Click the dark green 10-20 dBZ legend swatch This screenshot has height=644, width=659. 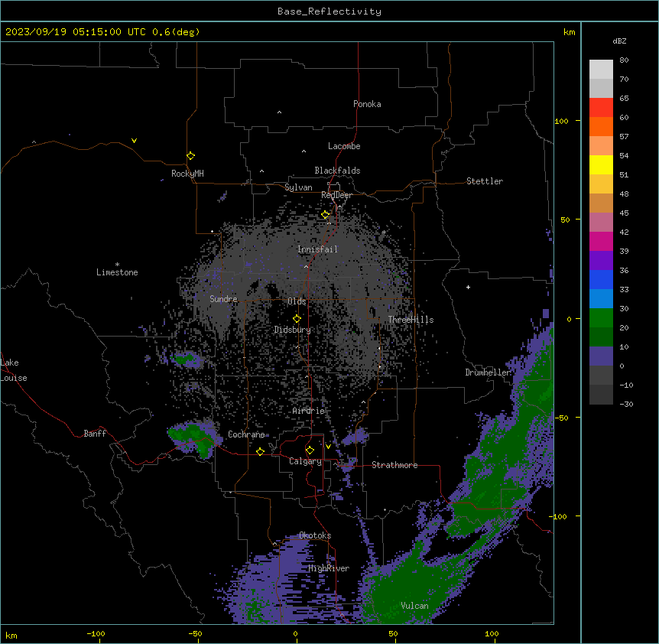[x=601, y=337]
